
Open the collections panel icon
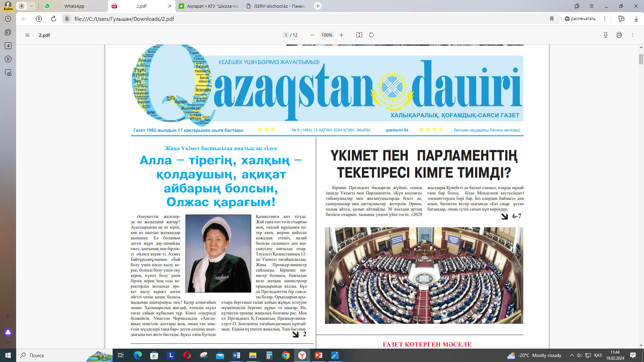point(621,19)
